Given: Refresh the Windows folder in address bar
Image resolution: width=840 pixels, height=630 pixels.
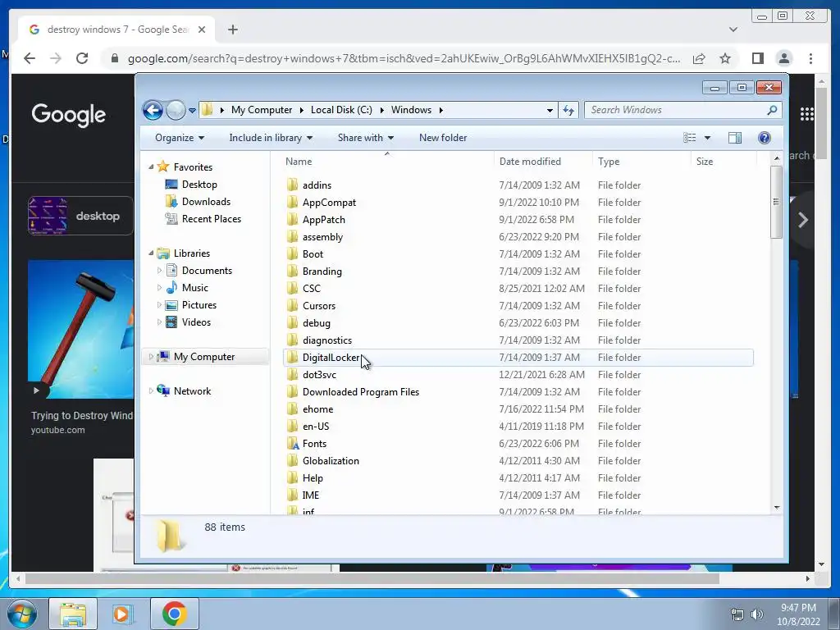Looking at the screenshot, I should point(568,111).
